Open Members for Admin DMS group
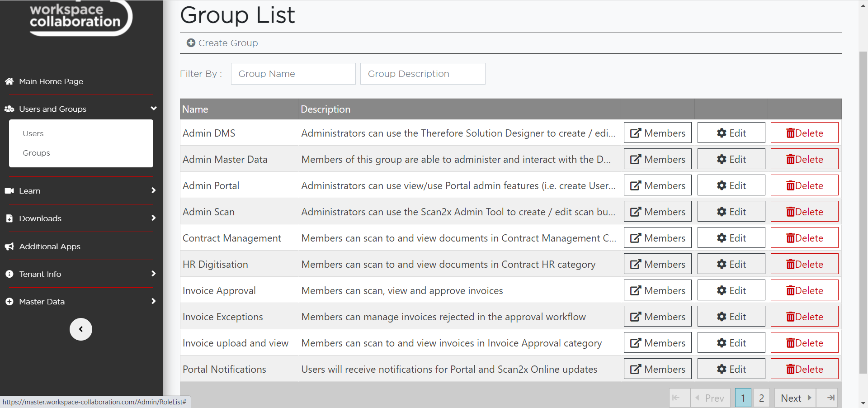 tap(657, 133)
